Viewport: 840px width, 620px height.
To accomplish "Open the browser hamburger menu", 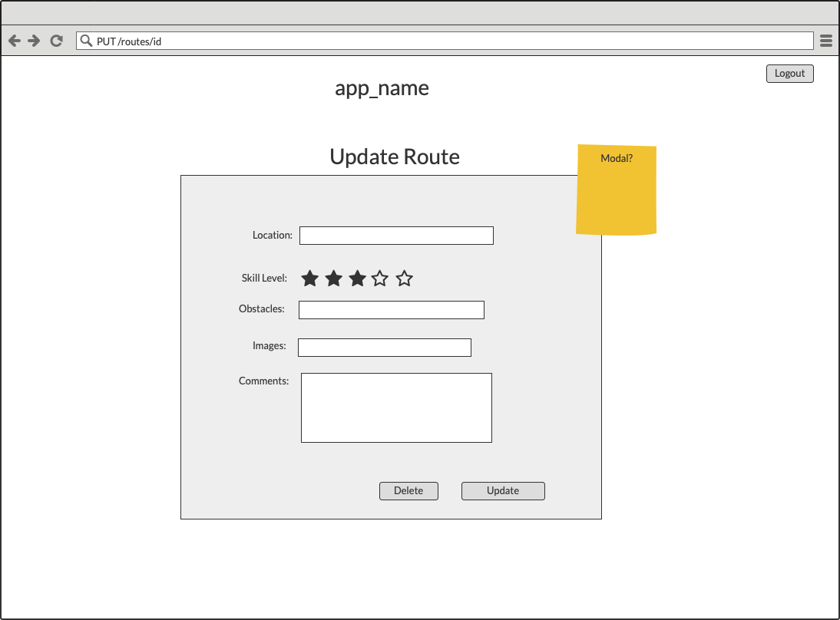I will (x=826, y=41).
